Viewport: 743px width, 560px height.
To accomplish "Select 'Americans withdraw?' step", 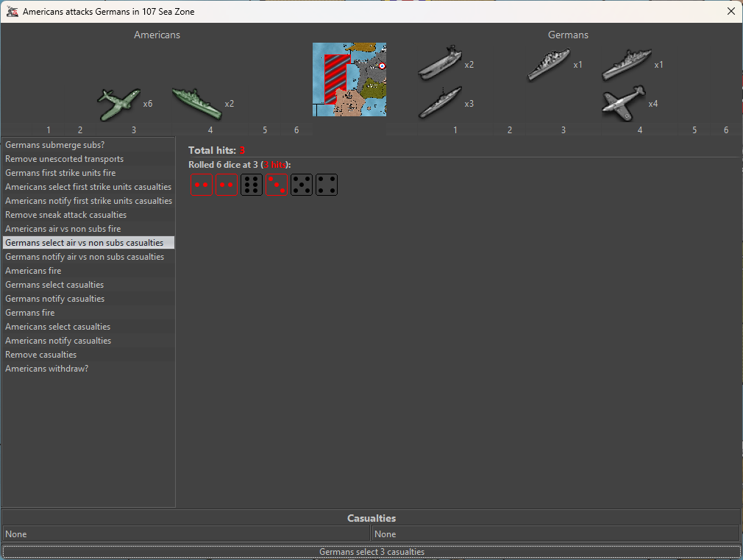I will click(47, 369).
